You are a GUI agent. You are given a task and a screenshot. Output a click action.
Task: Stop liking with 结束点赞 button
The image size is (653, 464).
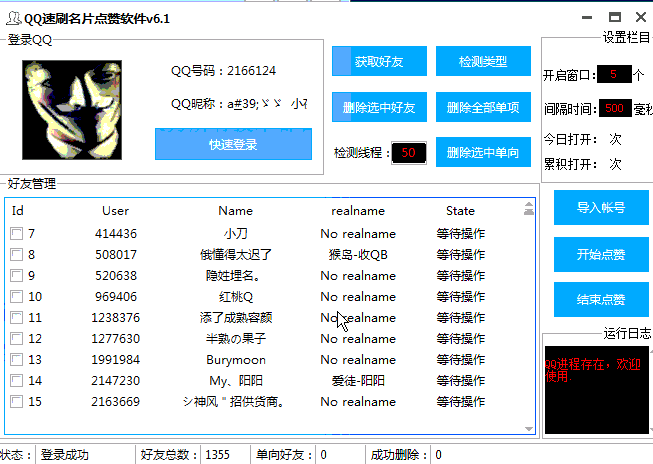[601, 299]
